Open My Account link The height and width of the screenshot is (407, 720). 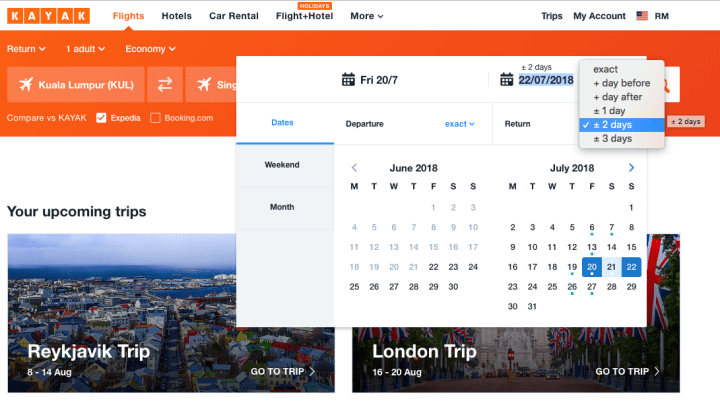599,16
